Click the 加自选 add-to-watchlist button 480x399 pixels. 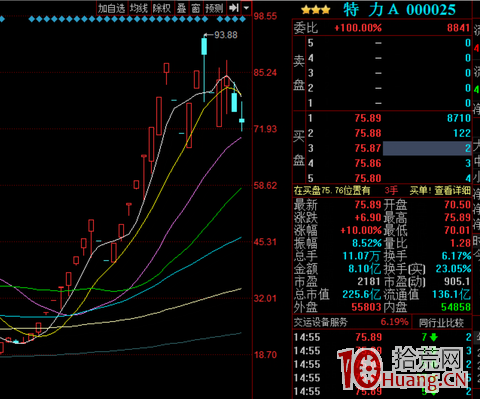point(112,8)
